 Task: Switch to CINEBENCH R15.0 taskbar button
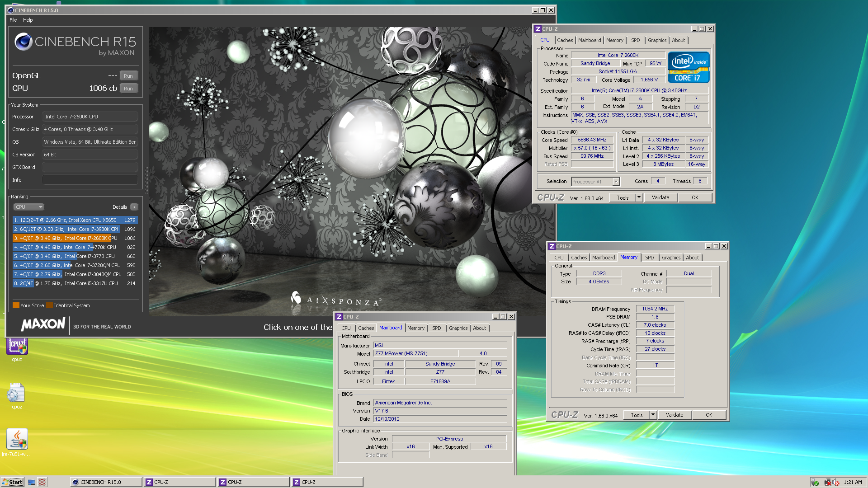(106, 482)
